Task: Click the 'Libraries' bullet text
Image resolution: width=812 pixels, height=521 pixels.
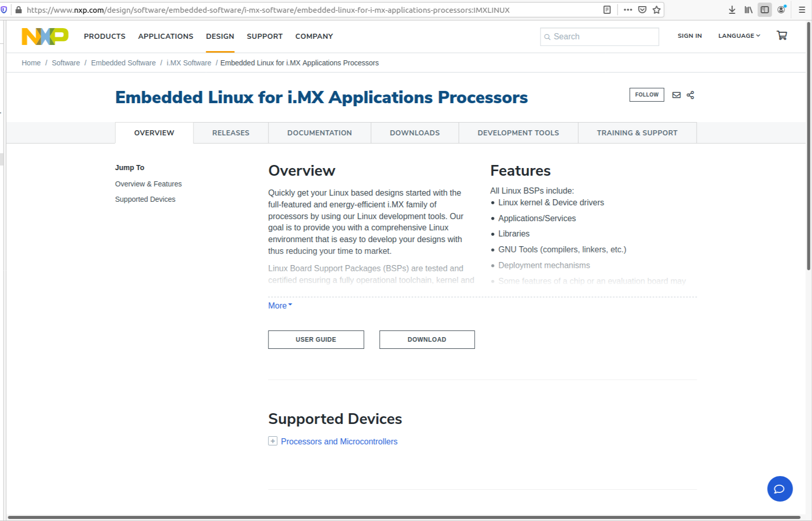Action: [x=514, y=234]
